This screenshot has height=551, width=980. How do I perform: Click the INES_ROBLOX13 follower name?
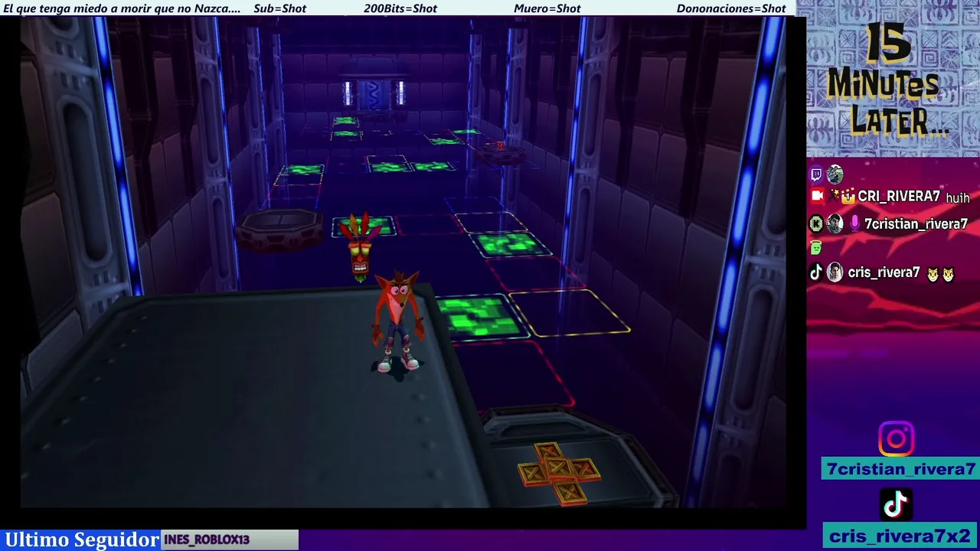[207, 540]
